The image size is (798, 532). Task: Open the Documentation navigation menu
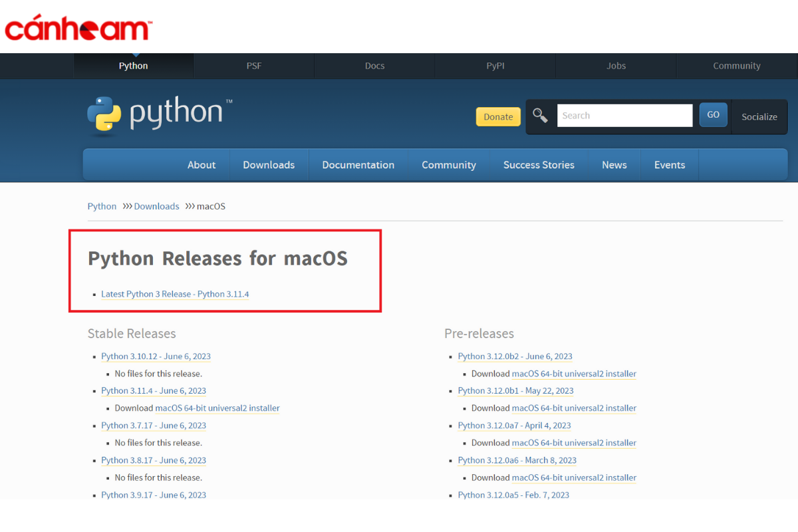(x=358, y=165)
